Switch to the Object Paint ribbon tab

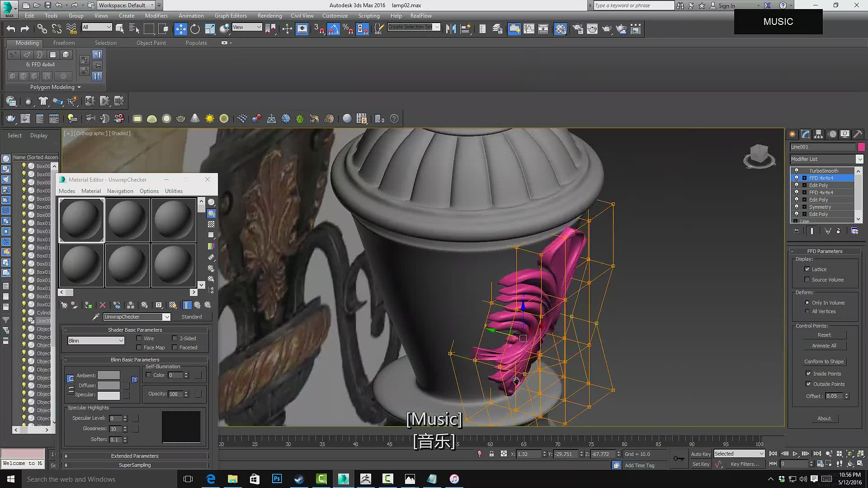[151, 43]
